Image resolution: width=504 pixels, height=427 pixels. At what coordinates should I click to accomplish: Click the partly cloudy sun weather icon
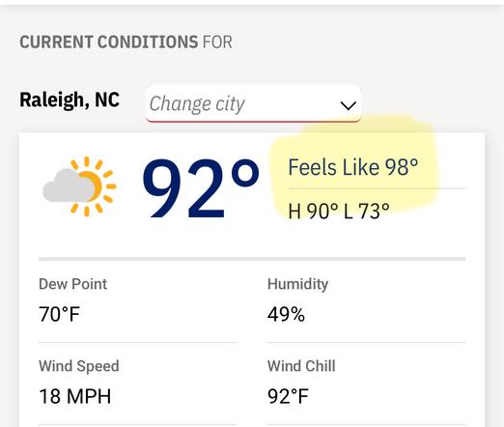pyautogui.click(x=79, y=186)
